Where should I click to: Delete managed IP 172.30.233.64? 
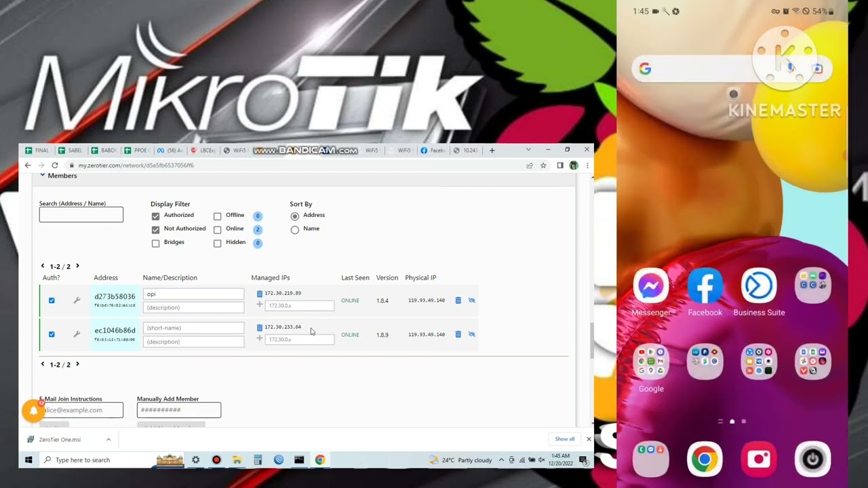[259, 327]
